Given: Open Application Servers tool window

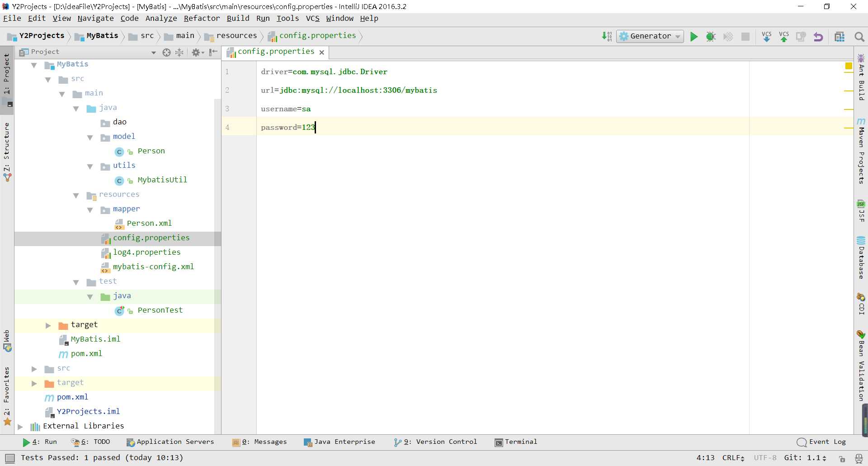Looking at the screenshot, I should tap(170, 442).
